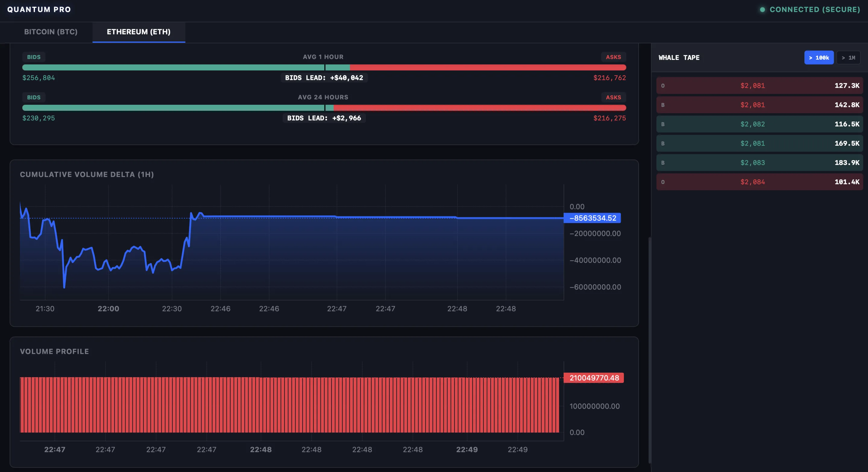Open the 169.5K whale trade row
Screen dimensions: 868x472
(x=759, y=143)
